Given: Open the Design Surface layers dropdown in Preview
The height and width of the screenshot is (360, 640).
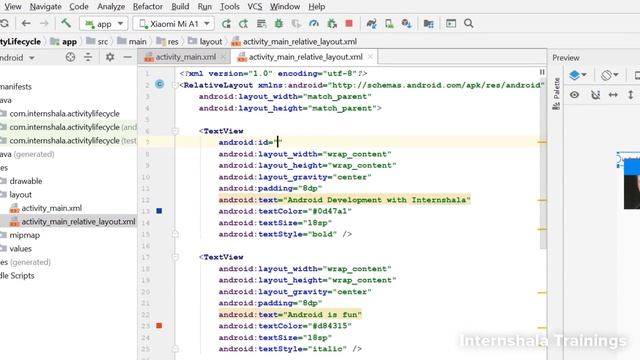Looking at the screenshot, I should [x=578, y=75].
